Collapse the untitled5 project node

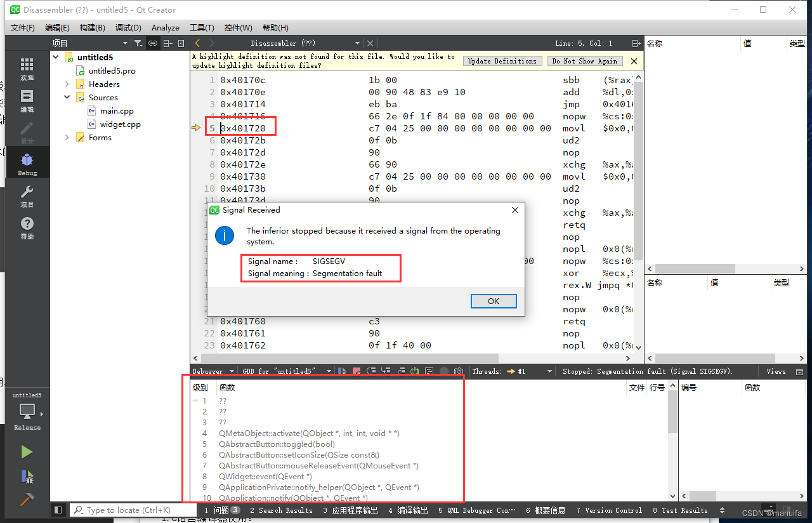point(56,57)
